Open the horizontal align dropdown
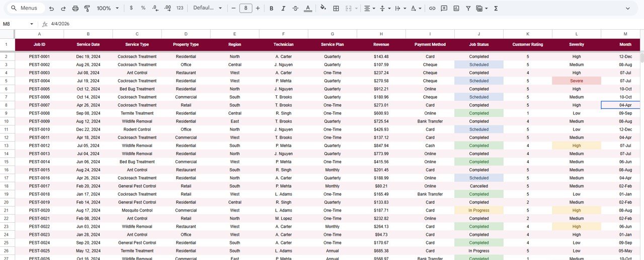The width and height of the screenshot is (644, 260). [x=370, y=9]
